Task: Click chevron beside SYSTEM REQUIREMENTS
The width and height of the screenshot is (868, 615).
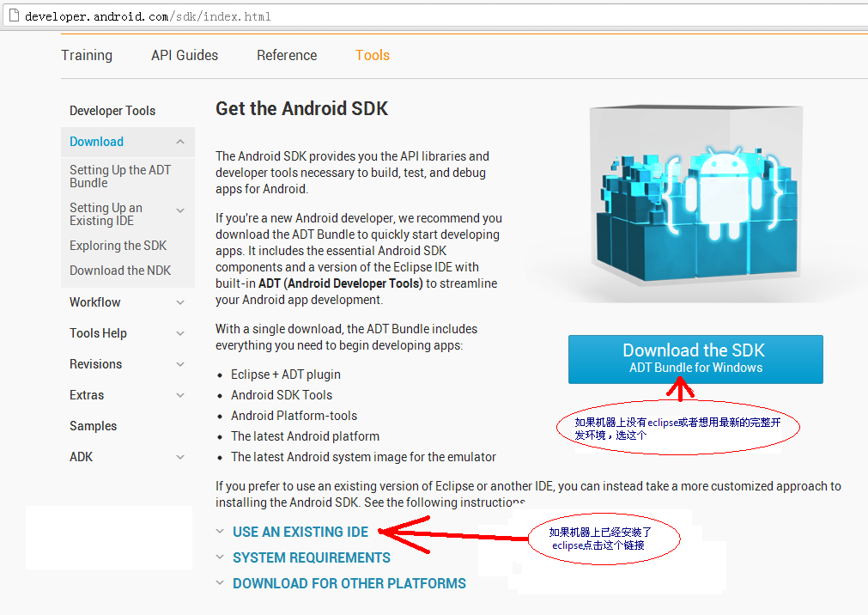Action: point(221,557)
